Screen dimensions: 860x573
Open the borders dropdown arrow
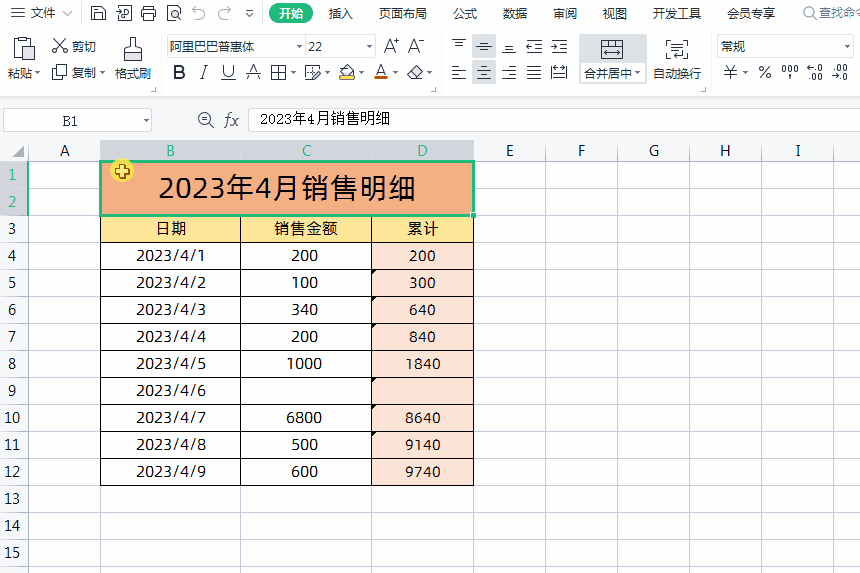tap(293, 72)
